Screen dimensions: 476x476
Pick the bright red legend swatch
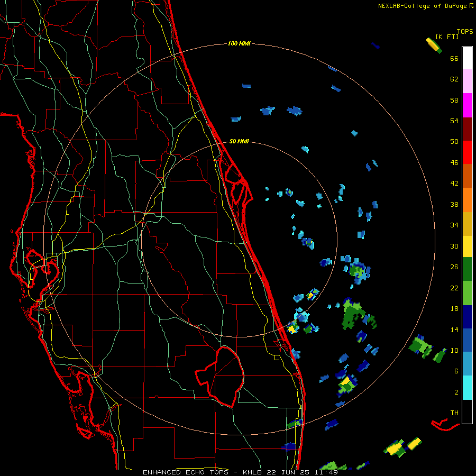[x=467, y=152]
